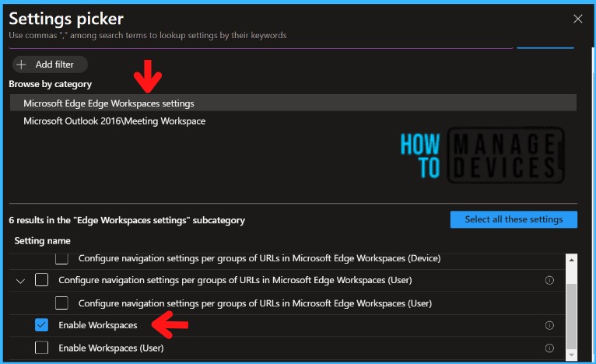Screen dimensions: 596x364
Task: Collapse the navigation settings (User) group chevron
Action: click(x=20, y=281)
